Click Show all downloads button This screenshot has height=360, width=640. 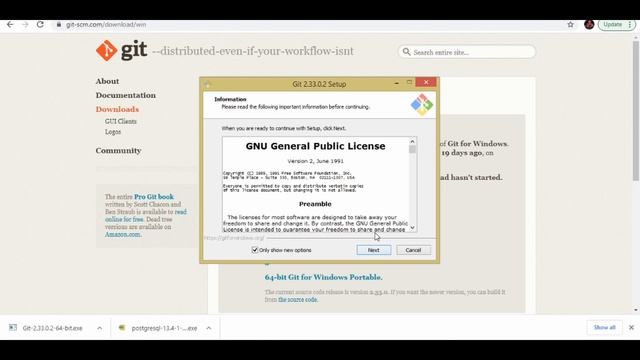pyautogui.click(x=604, y=328)
